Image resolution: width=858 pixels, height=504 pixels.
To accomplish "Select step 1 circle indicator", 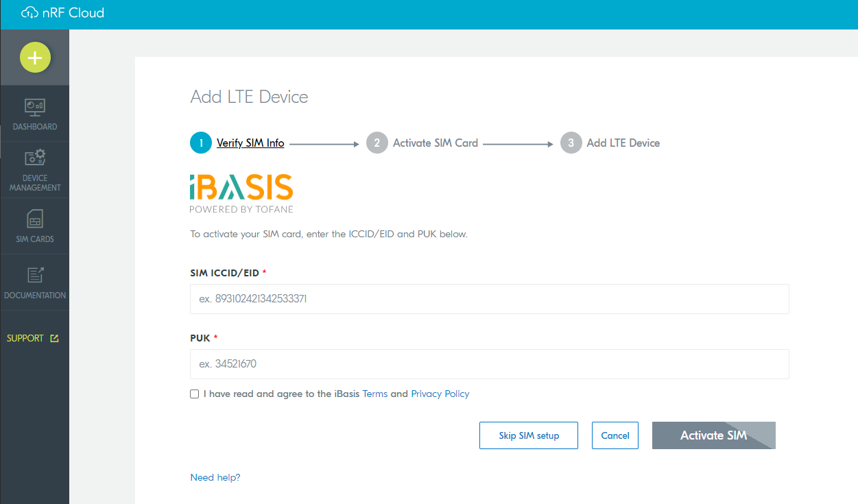I will (x=201, y=143).
